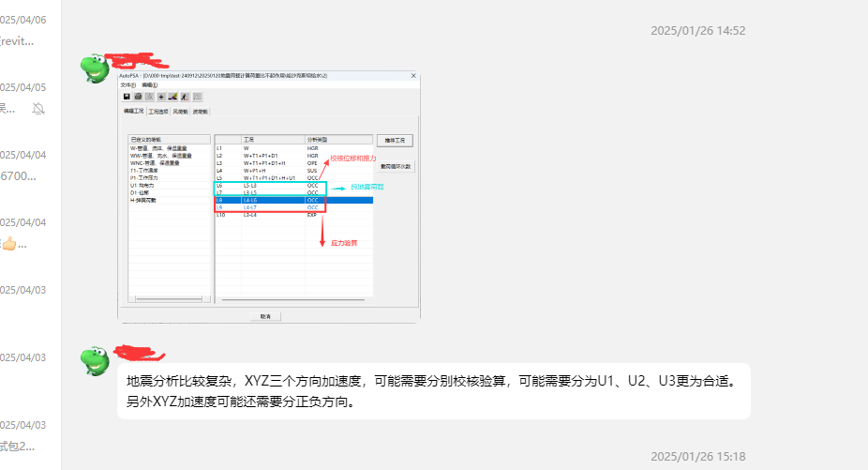
Task: Click the printer icon in AutoPSA toolbar
Action: click(x=138, y=97)
